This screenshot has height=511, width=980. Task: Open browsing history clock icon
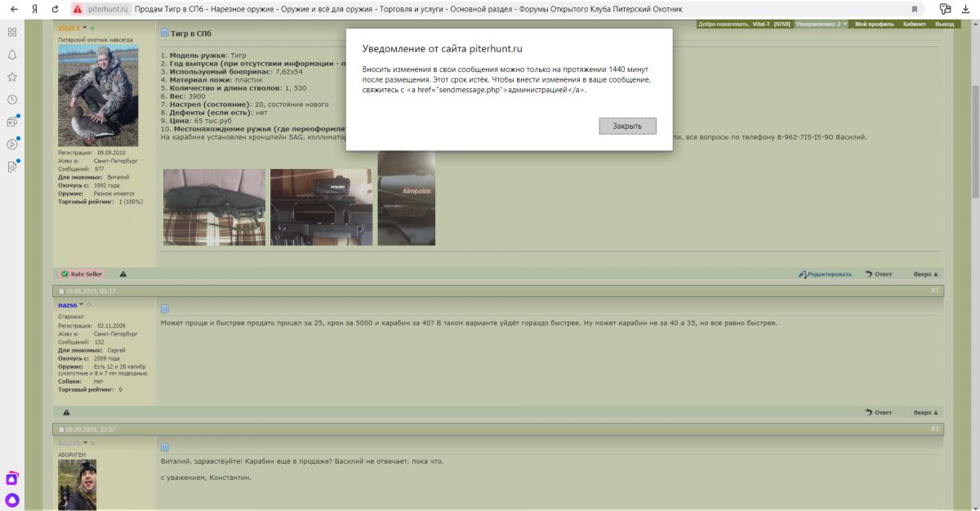coord(12,100)
